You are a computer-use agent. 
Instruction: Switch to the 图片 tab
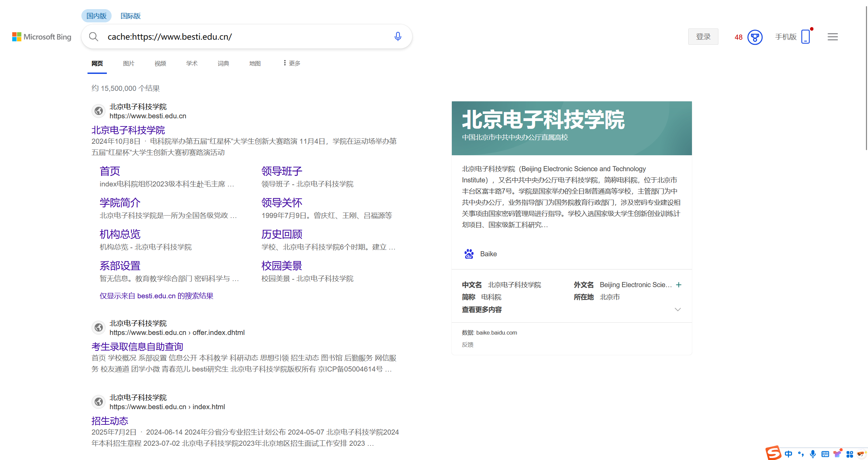[129, 63]
